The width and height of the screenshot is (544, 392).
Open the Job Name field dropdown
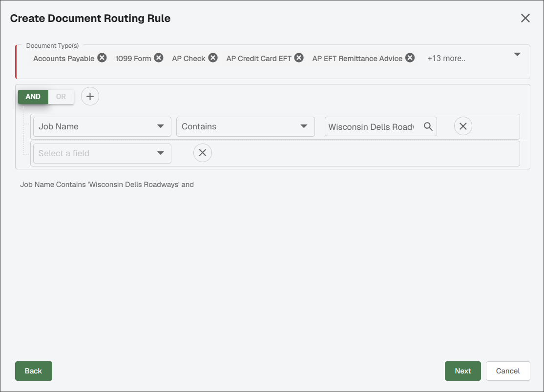click(x=103, y=126)
